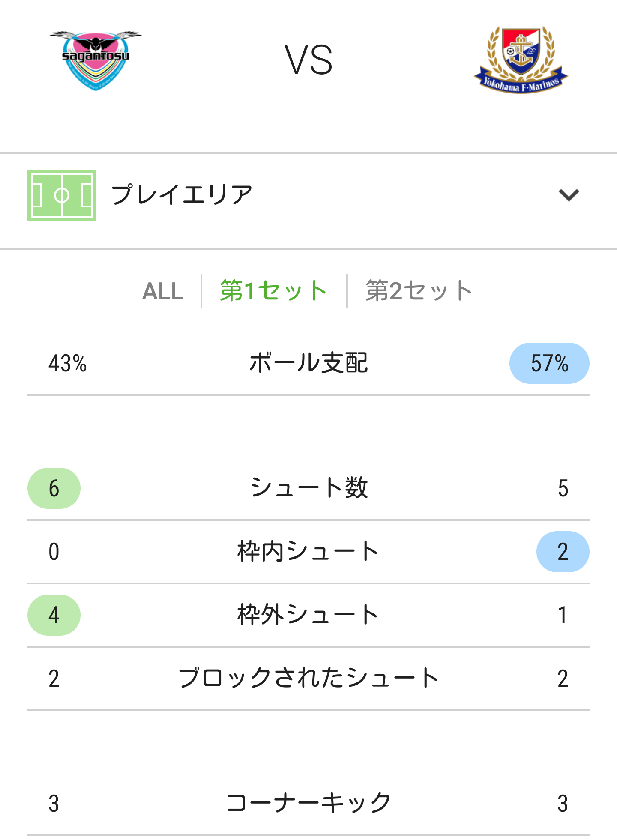Click the blue 2 on-target badge
The image size is (617, 840).
pos(563,552)
